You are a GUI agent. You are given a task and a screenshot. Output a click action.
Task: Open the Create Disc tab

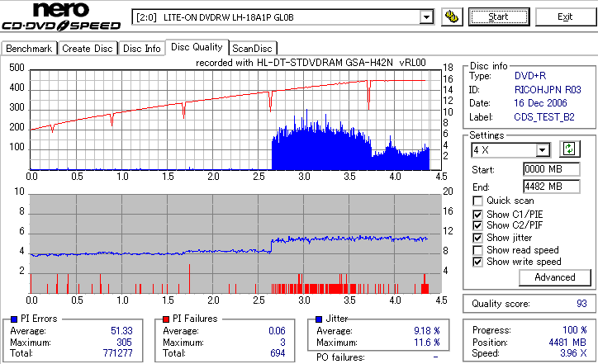click(88, 49)
